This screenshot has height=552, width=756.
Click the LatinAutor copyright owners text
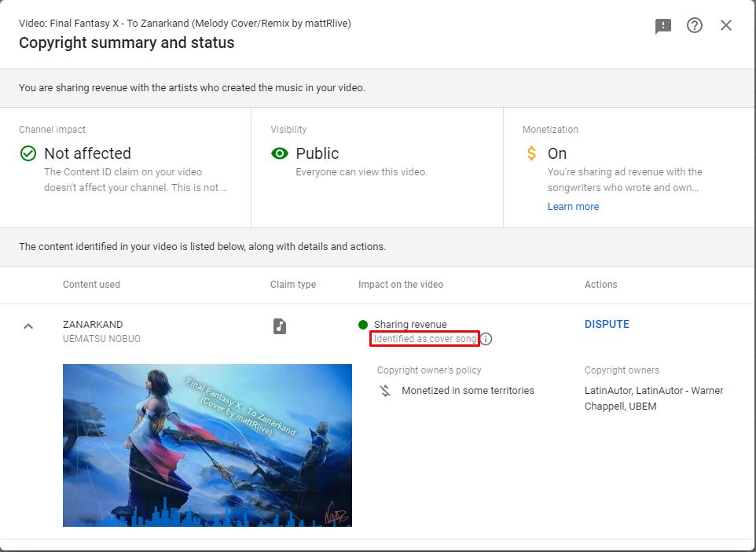[655, 398]
